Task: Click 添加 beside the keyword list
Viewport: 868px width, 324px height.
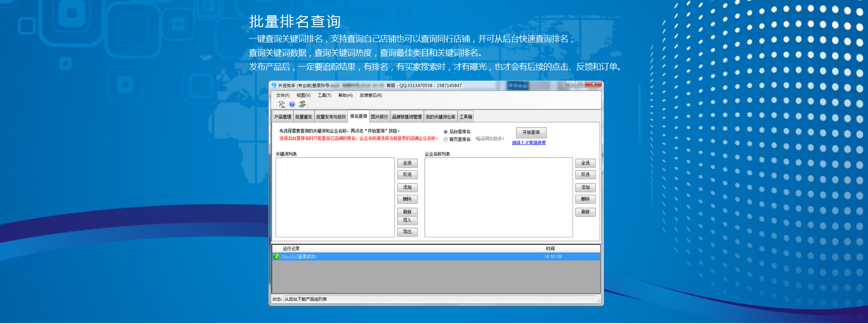Action: pos(407,187)
